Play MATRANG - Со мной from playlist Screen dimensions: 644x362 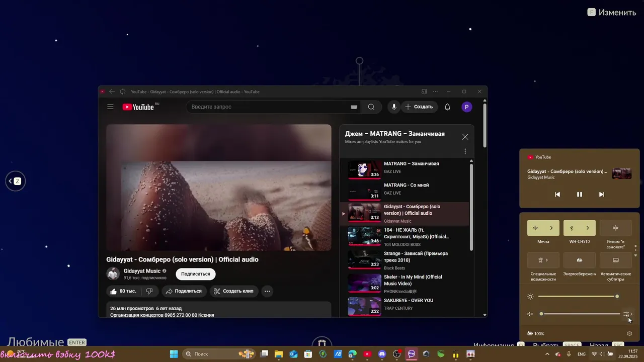pyautogui.click(x=405, y=191)
